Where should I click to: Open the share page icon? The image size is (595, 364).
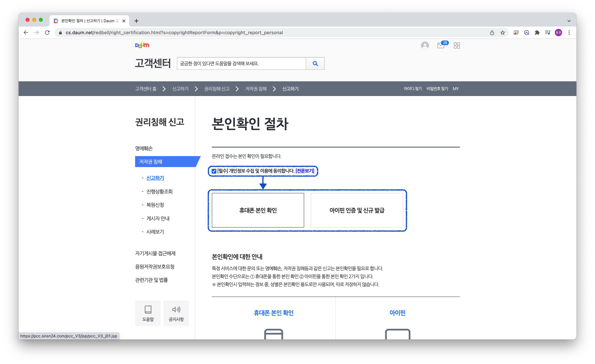(492, 33)
